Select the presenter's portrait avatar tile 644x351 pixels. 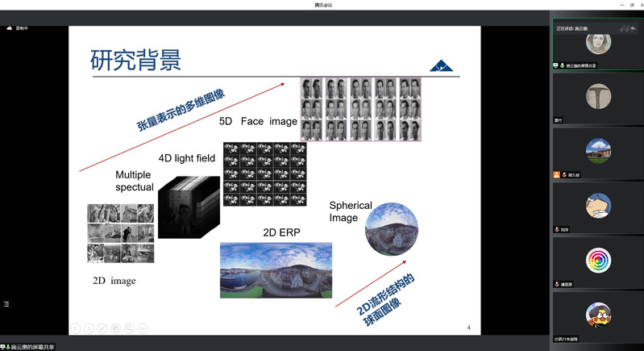(x=598, y=43)
